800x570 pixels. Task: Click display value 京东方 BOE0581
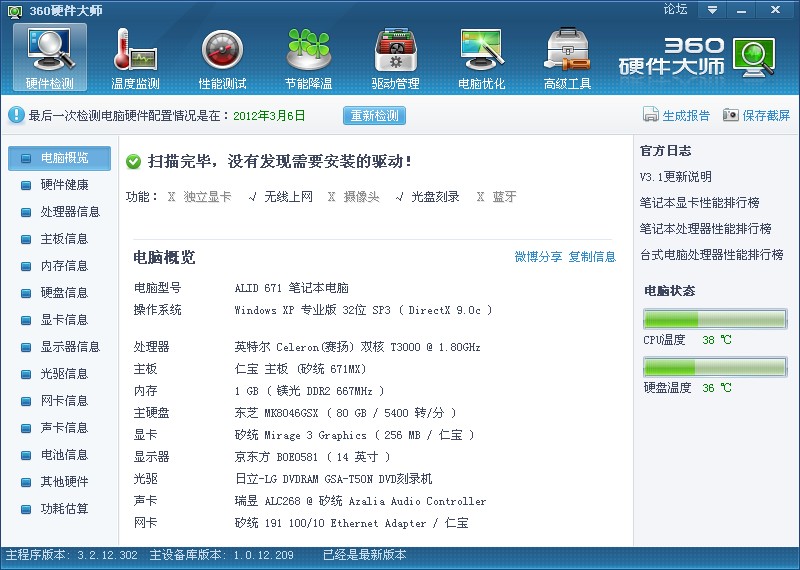[312, 457]
